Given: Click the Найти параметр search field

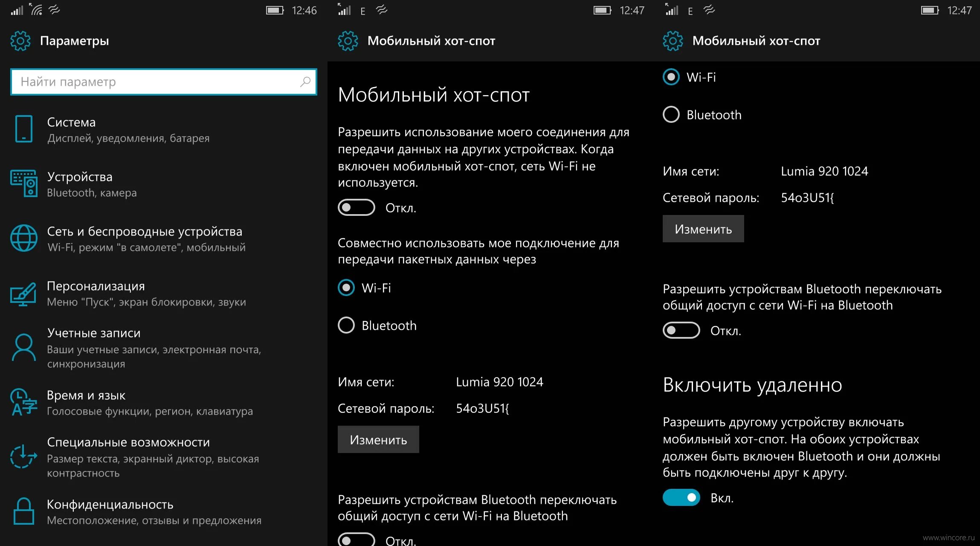Looking at the screenshot, I should pyautogui.click(x=162, y=82).
